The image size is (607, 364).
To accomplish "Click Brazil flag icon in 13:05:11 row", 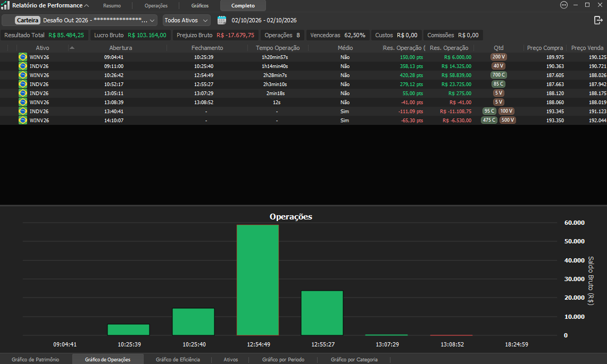I will [23, 93].
